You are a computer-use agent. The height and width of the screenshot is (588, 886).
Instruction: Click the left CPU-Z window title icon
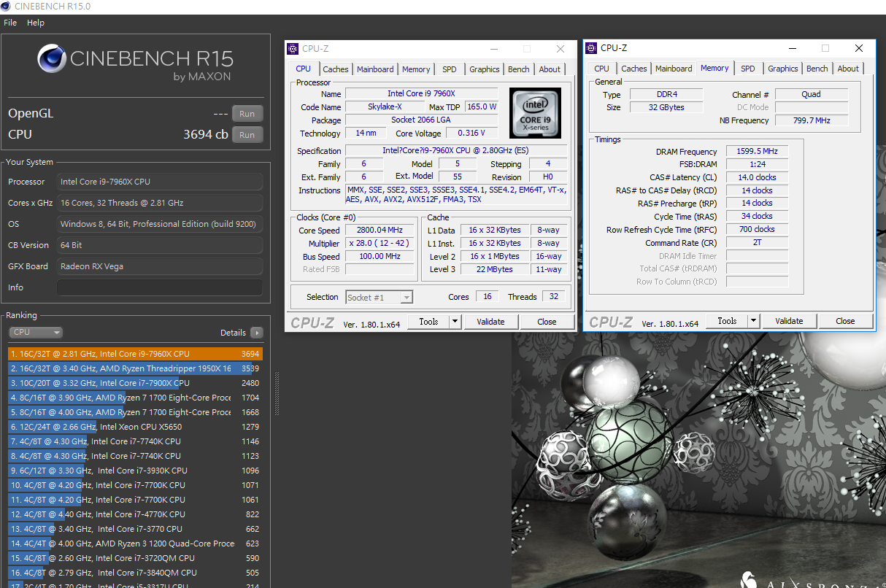[293, 49]
